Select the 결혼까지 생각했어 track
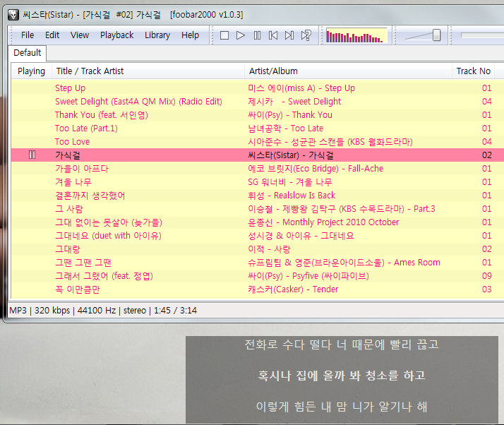 tap(90, 196)
